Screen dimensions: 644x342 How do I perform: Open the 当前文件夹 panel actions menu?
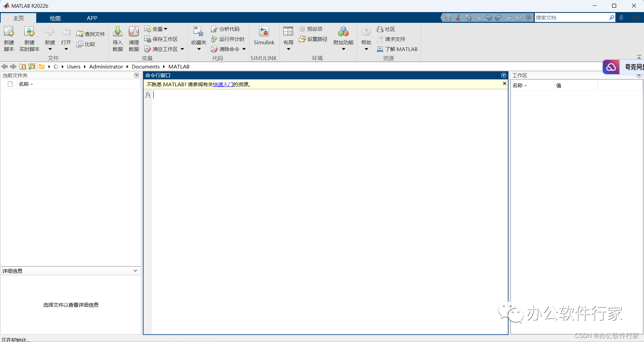point(137,75)
